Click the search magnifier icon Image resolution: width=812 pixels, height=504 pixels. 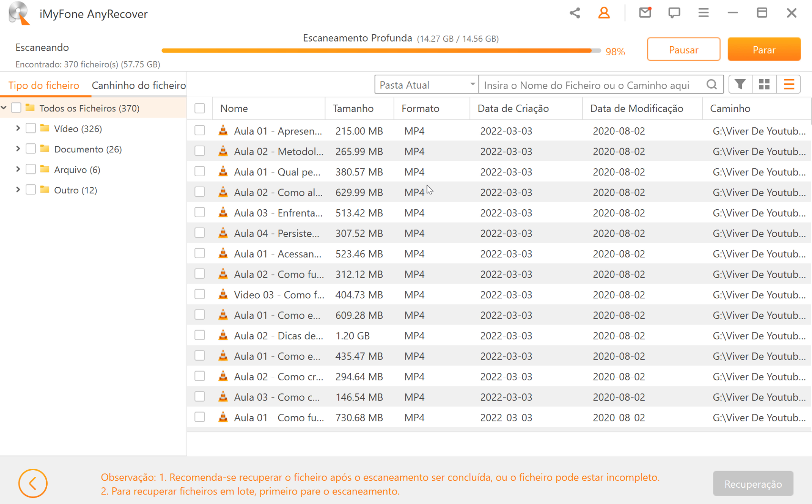point(712,85)
